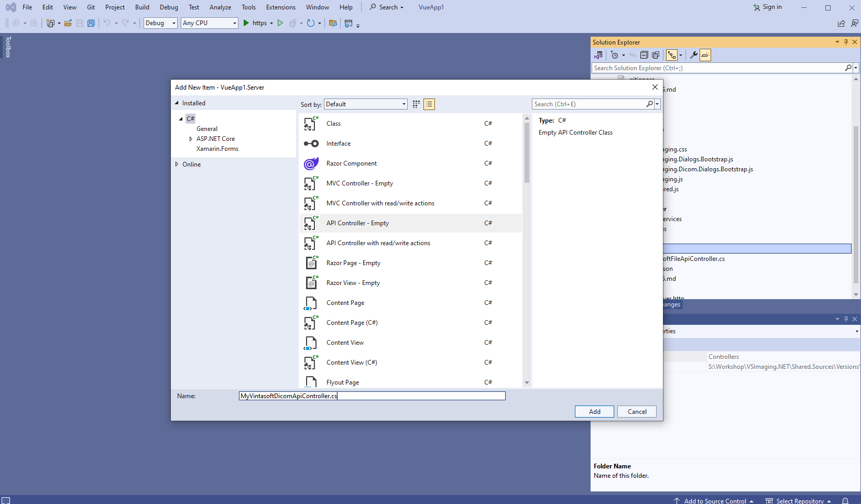The height and width of the screenshot is (504, 861).
Task: Click the notifications bell in status bar
Action: 845,501
